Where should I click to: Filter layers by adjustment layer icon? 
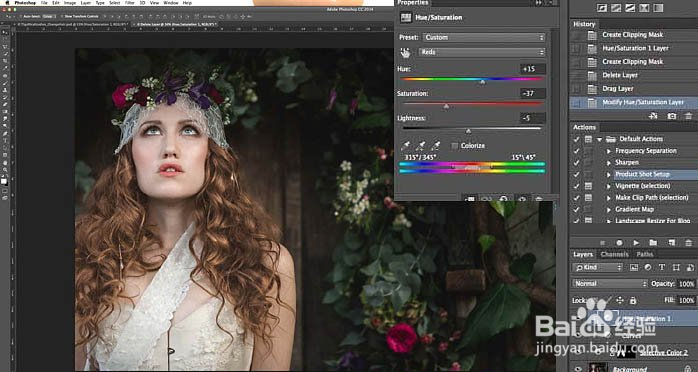pos(648,267)
